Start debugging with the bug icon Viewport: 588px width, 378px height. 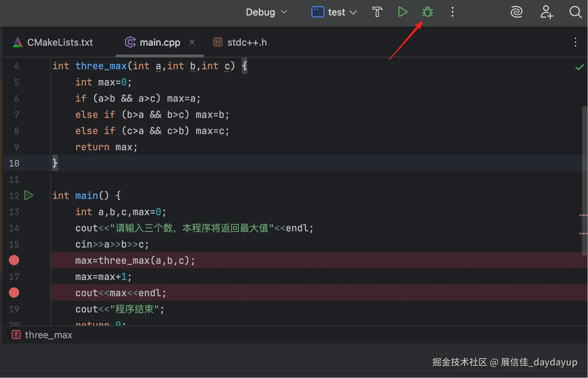[427, 12]
